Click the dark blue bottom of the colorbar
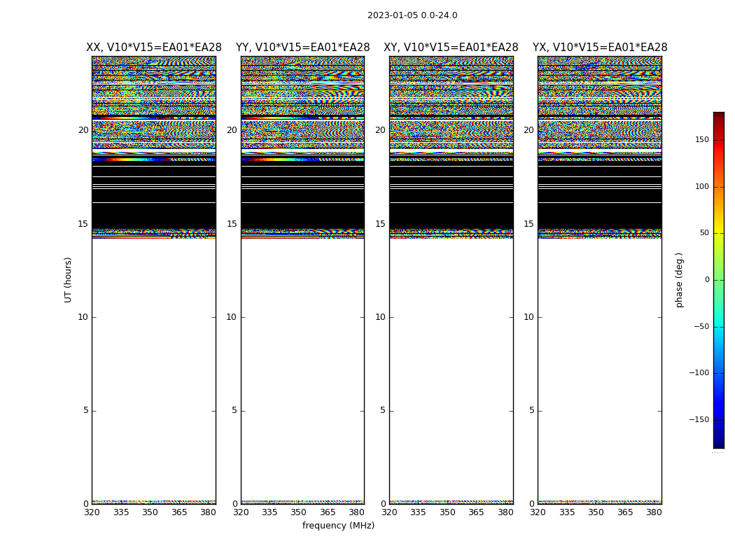Screen dimensions: 735x560 pos(718,442)
